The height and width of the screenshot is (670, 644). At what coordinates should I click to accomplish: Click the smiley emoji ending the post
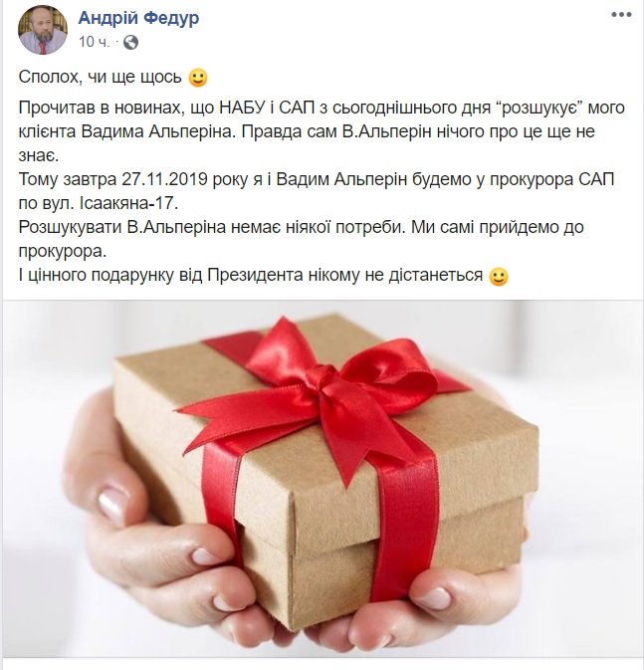coord(499,277)
